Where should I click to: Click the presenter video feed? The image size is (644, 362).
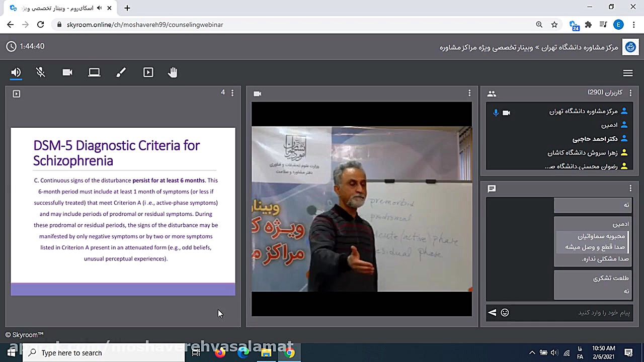[x=362, y=209]
